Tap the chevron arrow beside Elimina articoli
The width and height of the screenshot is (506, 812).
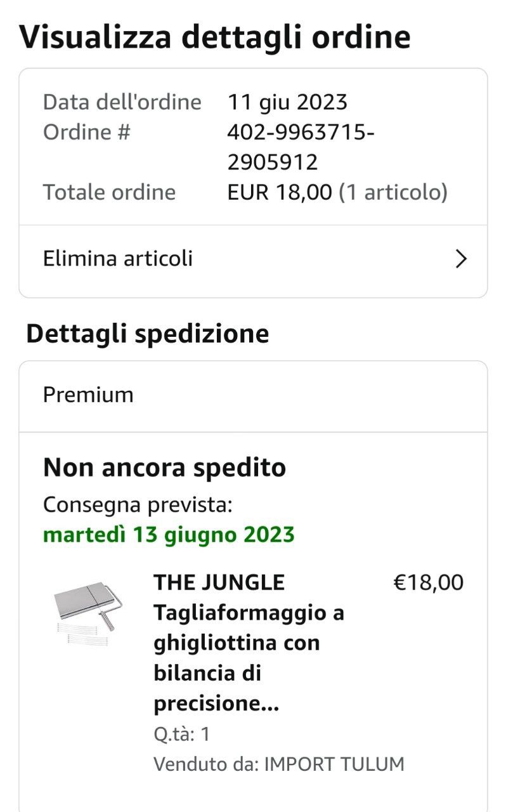point(462,259)
